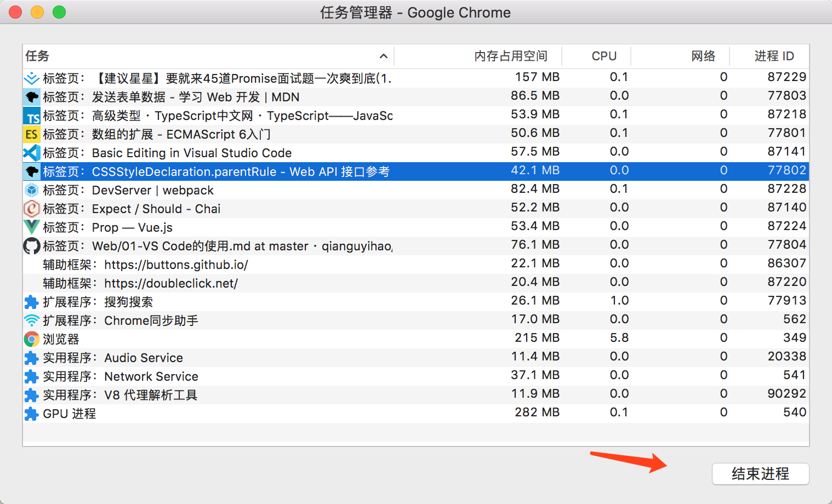Select the 实用程序: Audio Service row
The height and width of the screenshot is (504, 832).
(x=416, y=358)
